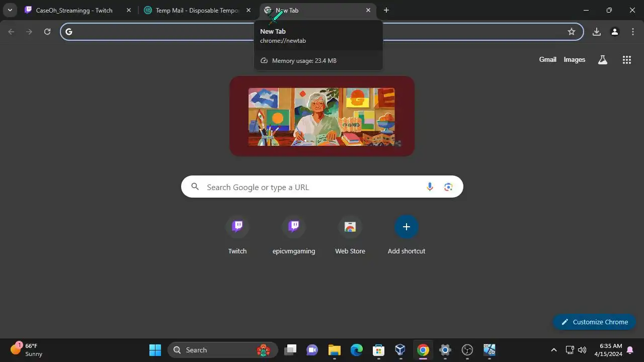Click the Google Doodle image
Viewport: 644px width, 362px height.
coord(321,117)
